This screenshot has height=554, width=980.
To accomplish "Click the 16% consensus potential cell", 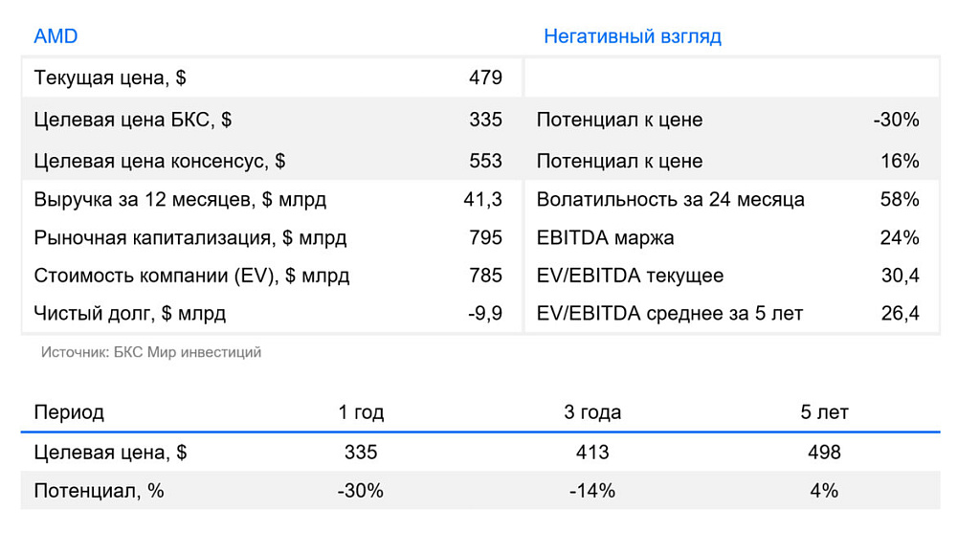I will (x=900, y=161).
